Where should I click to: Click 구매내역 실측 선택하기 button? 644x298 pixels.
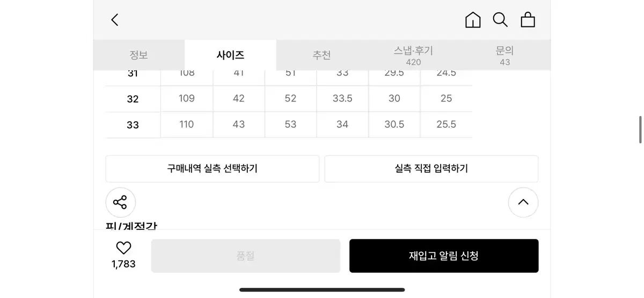[x=213, y=169]
